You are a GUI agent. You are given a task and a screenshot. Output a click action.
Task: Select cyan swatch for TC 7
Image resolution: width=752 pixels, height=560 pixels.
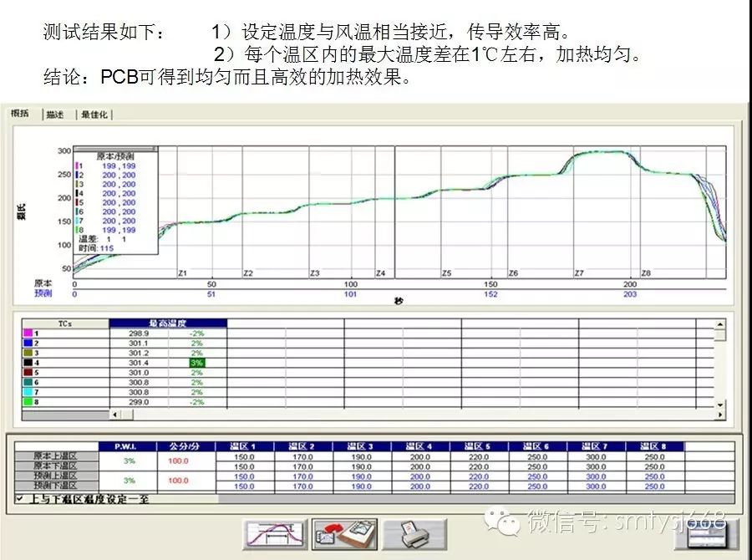(28, 392)
